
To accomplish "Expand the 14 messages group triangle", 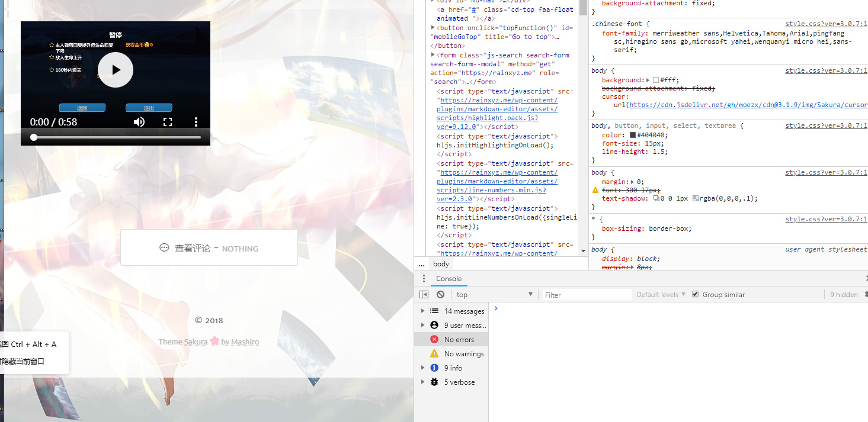I will point(422,311).
